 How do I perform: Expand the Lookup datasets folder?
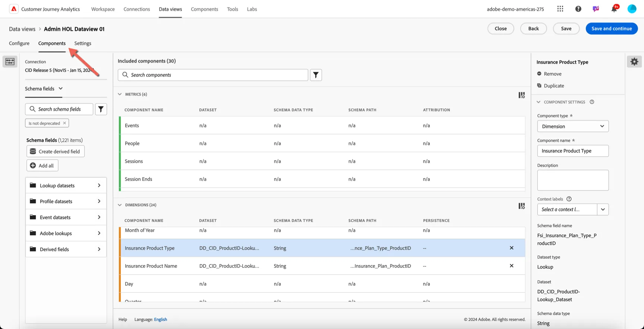pyautogui.click(x=66, y=185)
